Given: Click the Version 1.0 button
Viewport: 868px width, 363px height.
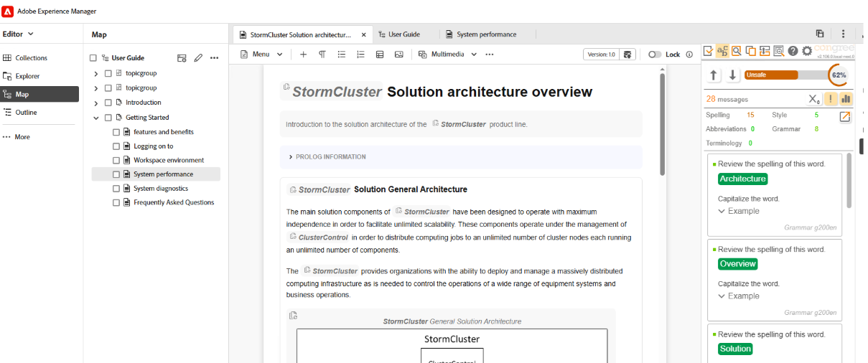Looking at the screenshot, I should pos(601,55).
